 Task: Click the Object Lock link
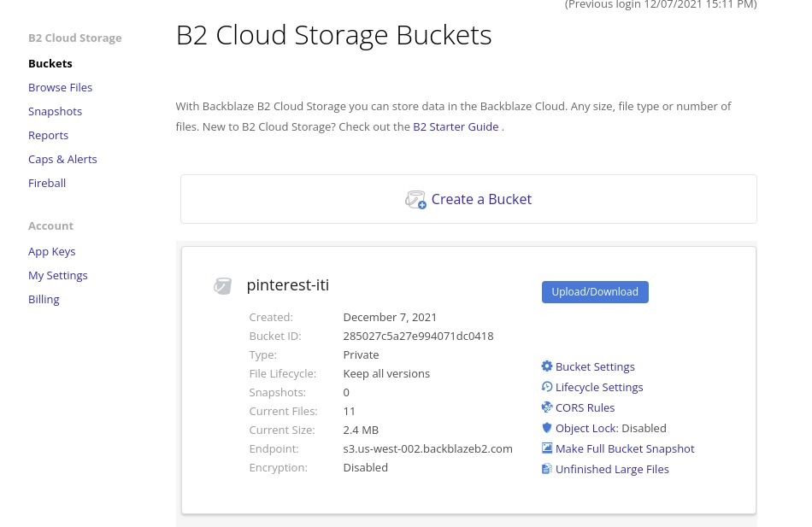(586, 428)
